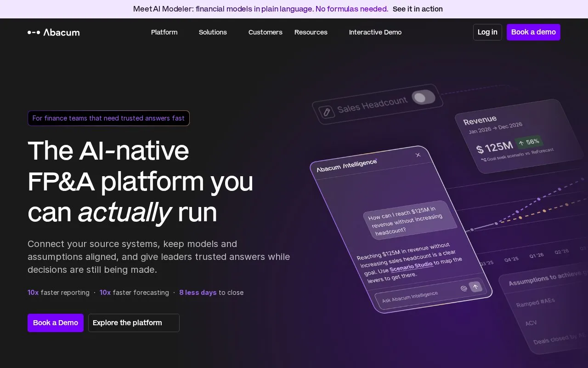Click the finance teams tagline badge
The image size is (588, 368).
click(x=108, y=118)
